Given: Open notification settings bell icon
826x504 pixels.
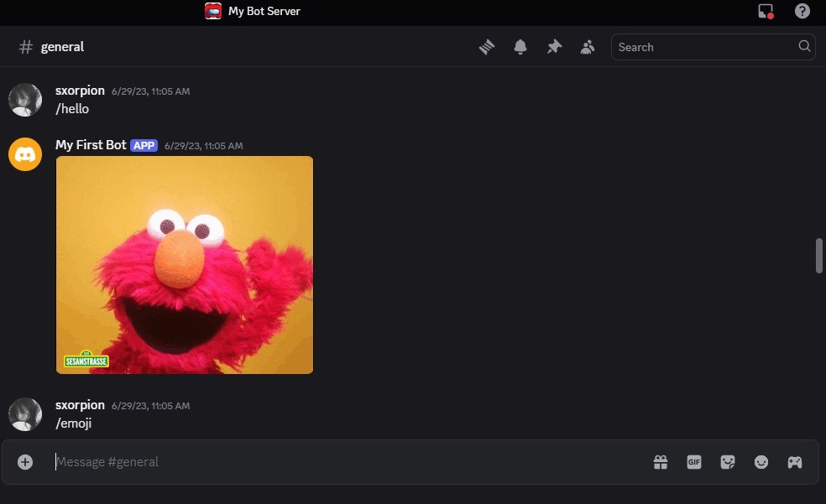Looking at the screenshot, I should point(520,47).
